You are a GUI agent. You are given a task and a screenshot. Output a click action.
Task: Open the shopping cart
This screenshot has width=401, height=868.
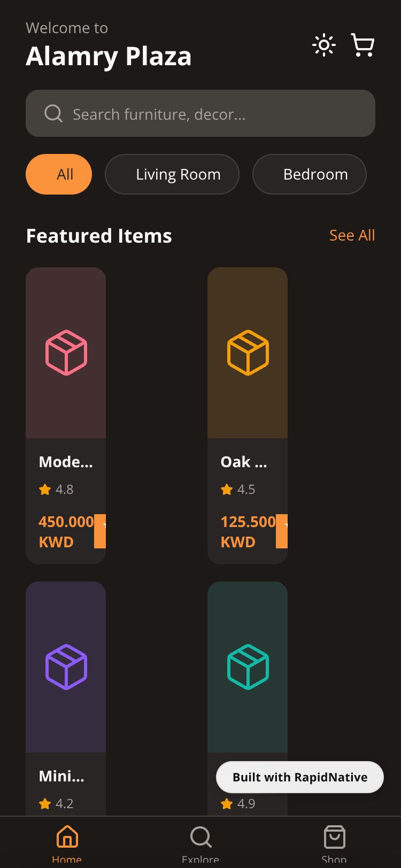pyautogui.click(x=363, y=45)
